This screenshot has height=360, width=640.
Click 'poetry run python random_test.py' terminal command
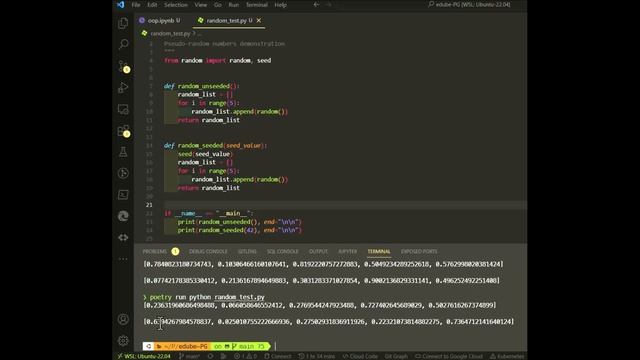[x=207, y=297]
